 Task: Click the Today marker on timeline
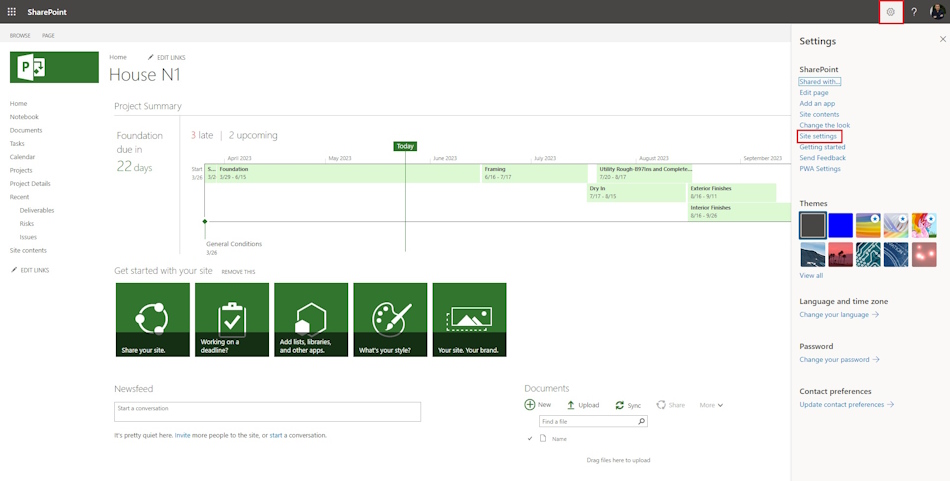[405, 146]
